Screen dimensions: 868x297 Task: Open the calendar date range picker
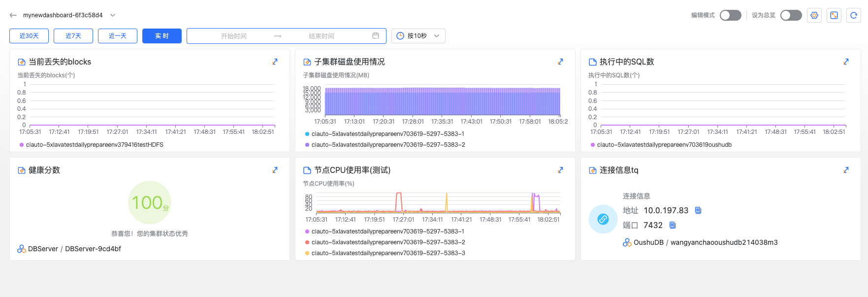tap(376, 36)
